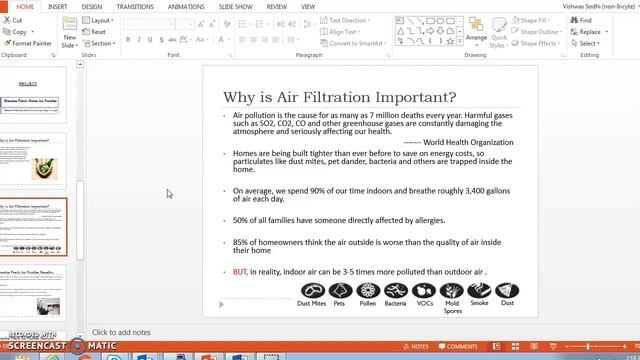Toggle Italic formatting
Viewport: 640px width, 360px height.
(x=139, y=40)
